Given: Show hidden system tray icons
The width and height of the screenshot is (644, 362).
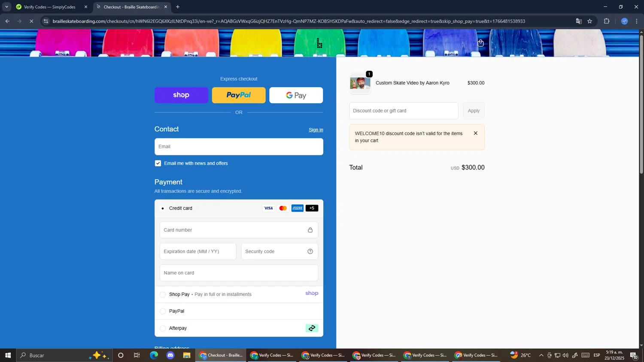Looking at the screenshot, I should (x=541, y=355).
